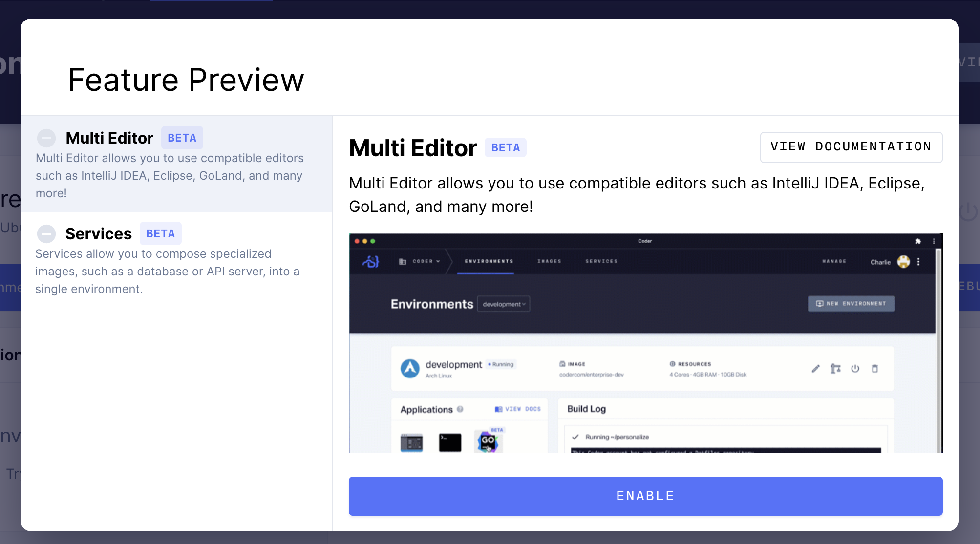Click Coder logo in preview image

click(x=371, y=262)
